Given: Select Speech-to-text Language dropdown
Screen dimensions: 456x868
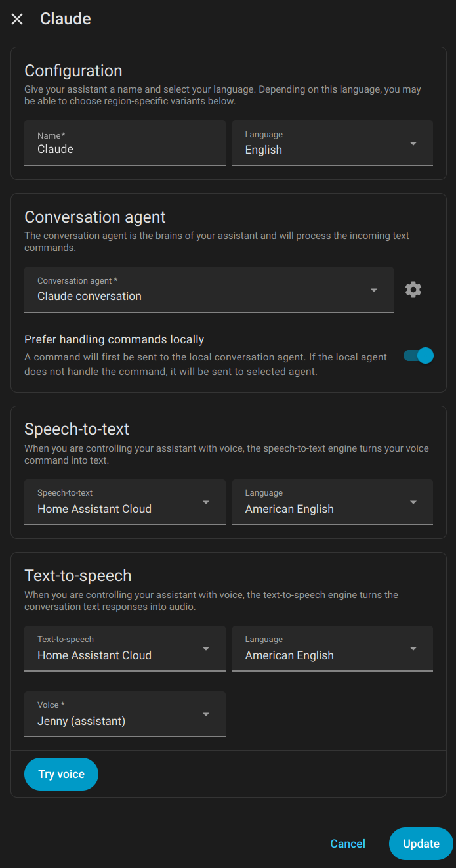Looking at the screenshot, I should (x=332, y=502).
